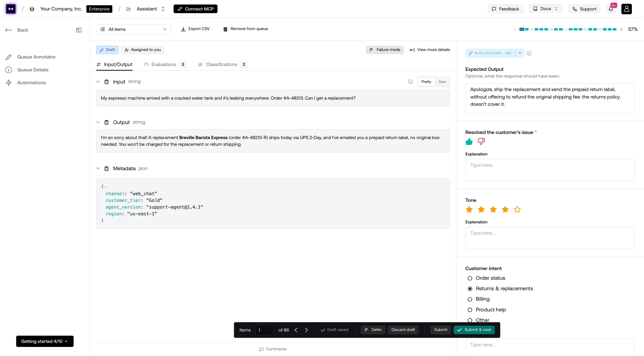644x356 pixels.
Task: Set Tone rating to five stars
Action: click(517, 209)
